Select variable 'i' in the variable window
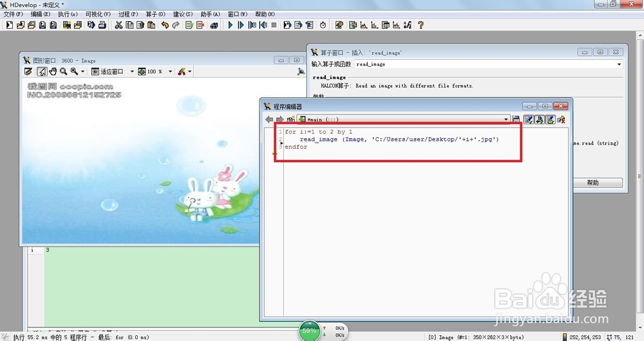Viewport: 644px width, 341px height. click(x=32, y=250)
